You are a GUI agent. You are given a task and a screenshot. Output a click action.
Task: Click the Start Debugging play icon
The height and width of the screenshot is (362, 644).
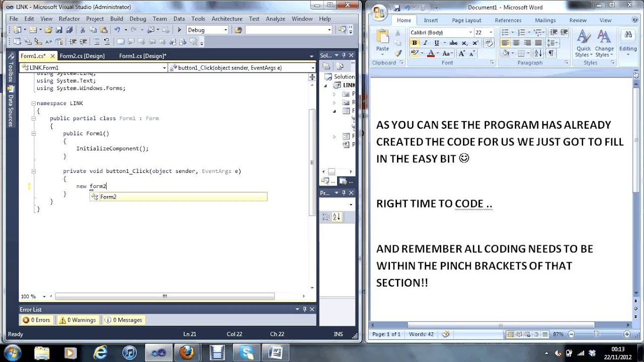pyautogui.click(x=179, y=30)
